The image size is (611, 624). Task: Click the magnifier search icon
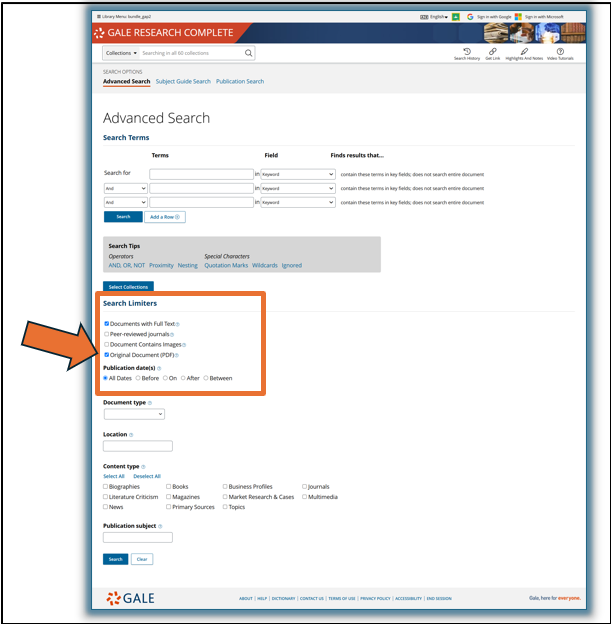click(248, 53)
